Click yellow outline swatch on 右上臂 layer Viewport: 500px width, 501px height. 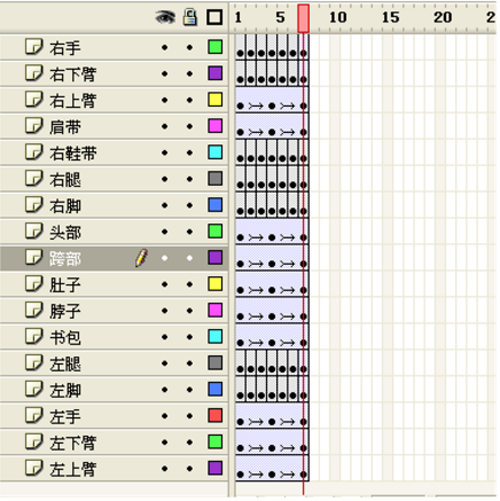(215, 99)
